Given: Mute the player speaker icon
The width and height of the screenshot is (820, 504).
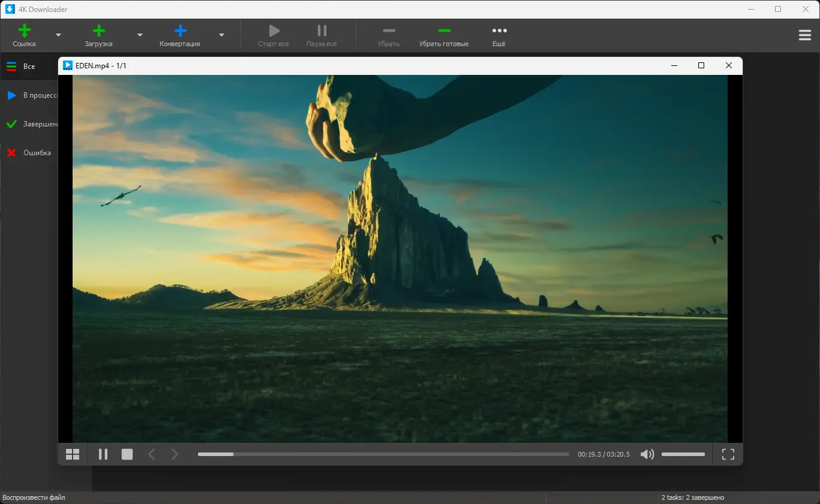Looking at the screenshot, I should tap(647, 454).
